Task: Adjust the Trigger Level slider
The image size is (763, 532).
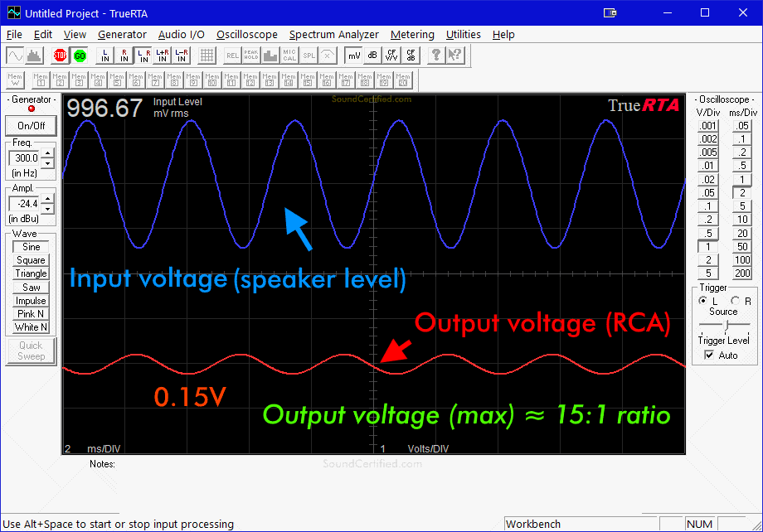Action: click(x=727, y=324)
